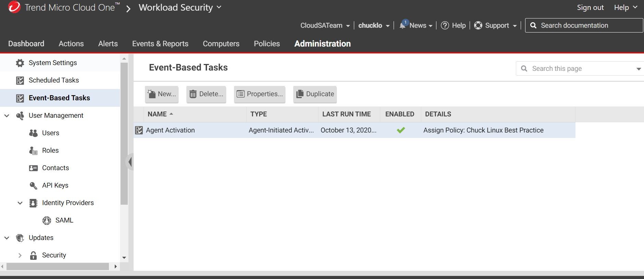Click the User Management people icon
Viewport: 644px width, 279px height.
pos(20,116)
